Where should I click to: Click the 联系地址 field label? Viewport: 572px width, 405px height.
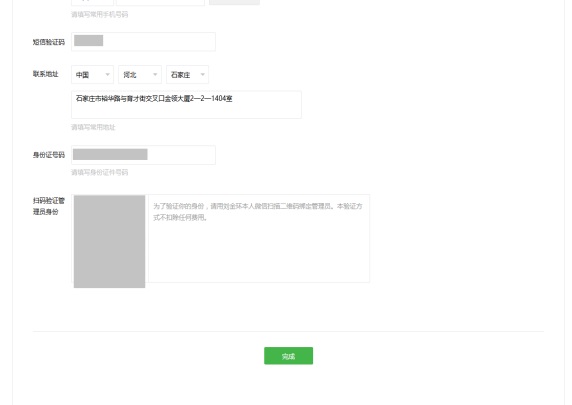coord(46,74)
